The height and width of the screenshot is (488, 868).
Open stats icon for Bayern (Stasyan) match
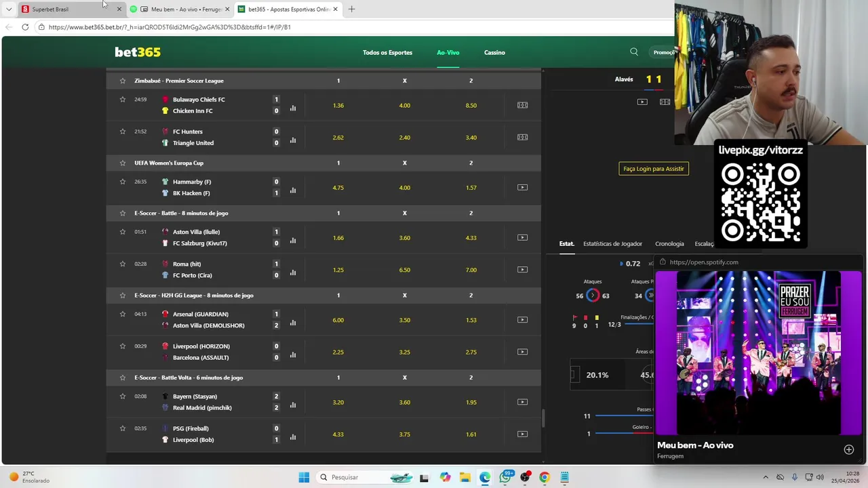293,405
